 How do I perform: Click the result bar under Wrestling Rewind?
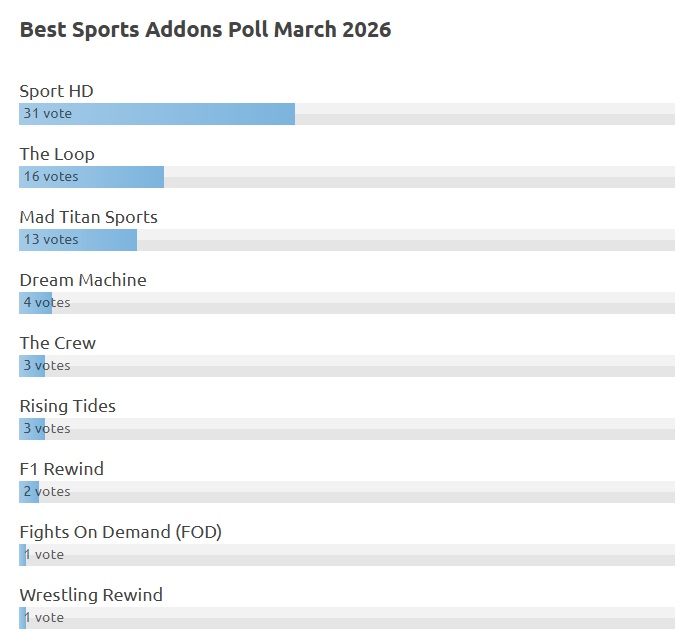click(23, 618)
